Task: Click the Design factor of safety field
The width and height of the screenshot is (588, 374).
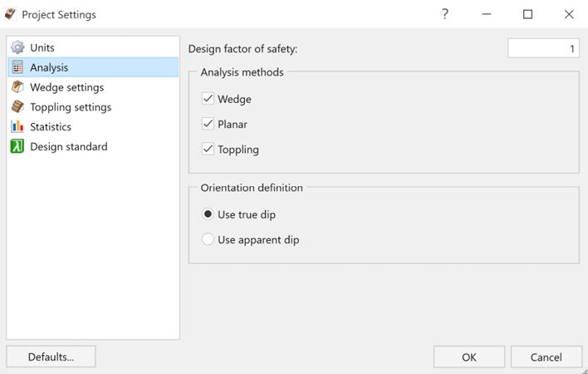Action: click(x=543, y=49)
